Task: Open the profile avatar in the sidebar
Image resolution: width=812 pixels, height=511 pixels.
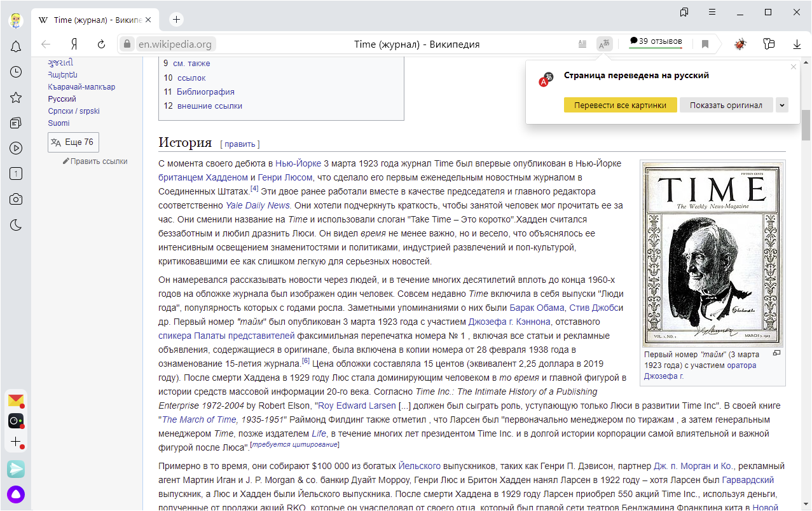Action: point(16,20)
